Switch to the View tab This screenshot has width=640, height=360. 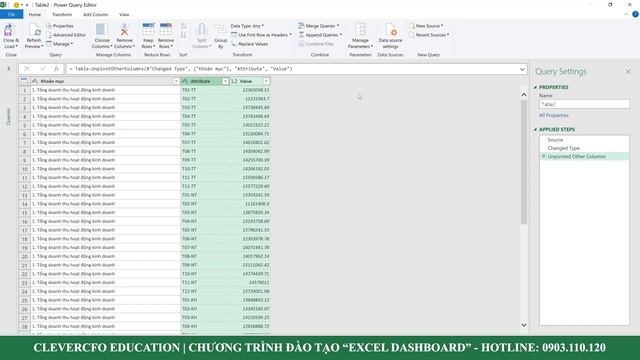point(124,14)
